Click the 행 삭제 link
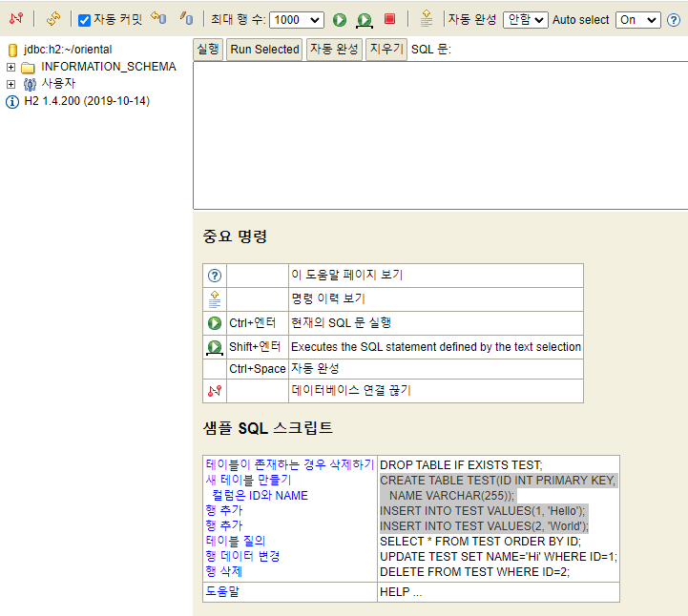 pyautogui.click(x=224, y=572)
